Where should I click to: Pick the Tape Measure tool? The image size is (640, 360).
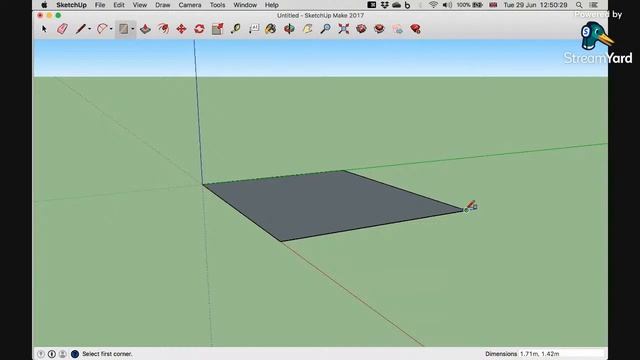point(236,29)
